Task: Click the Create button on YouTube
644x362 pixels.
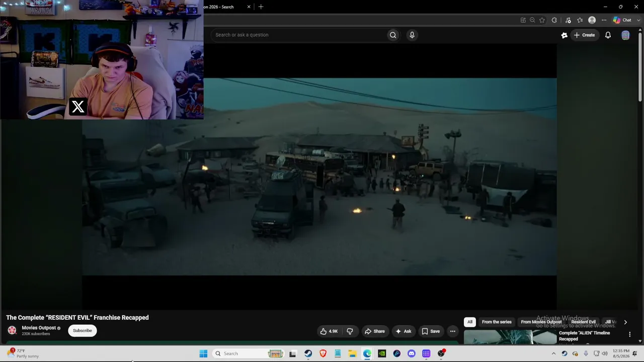Action: tap(584, 35)
